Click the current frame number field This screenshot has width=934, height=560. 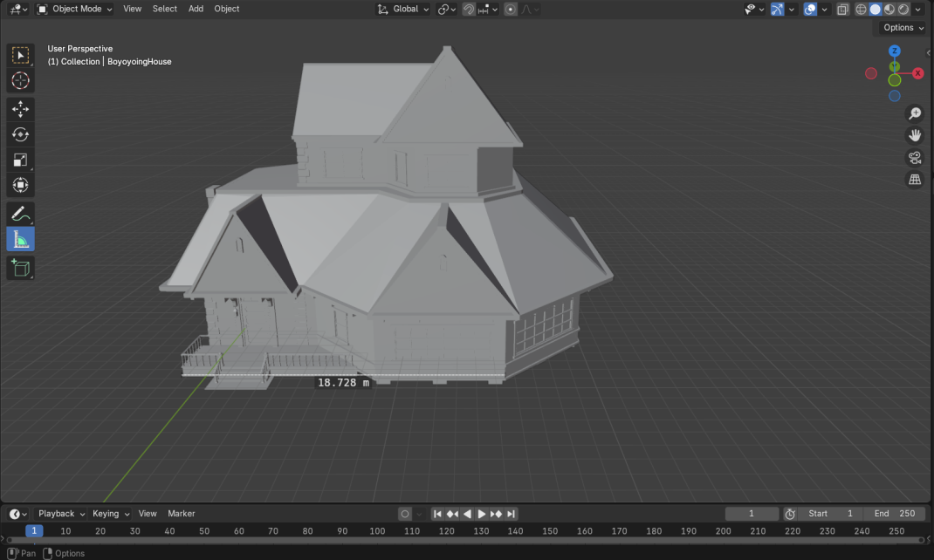[752, 514]
